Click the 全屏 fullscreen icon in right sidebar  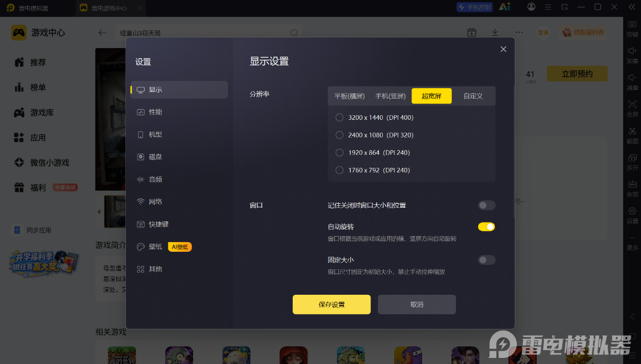click(632, 104)
